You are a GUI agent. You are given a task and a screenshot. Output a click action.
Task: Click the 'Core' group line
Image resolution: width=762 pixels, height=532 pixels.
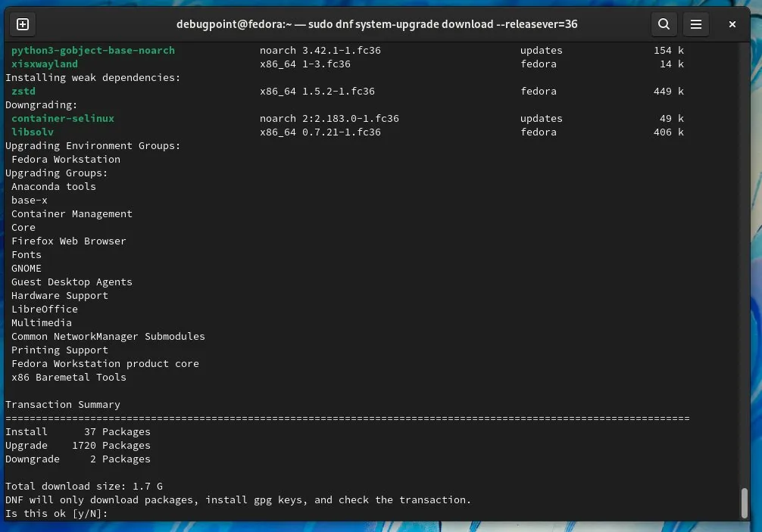click(23, 227)
